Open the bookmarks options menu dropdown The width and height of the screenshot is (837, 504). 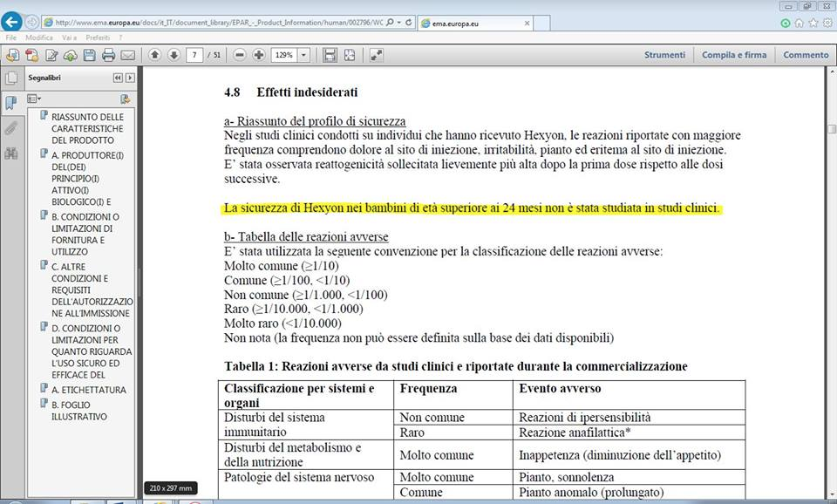[34, 99]
